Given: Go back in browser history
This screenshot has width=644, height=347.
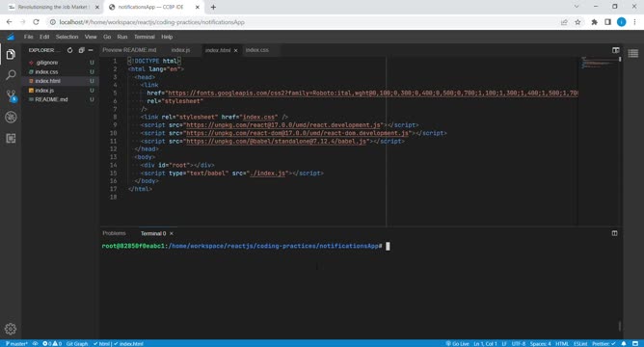Looking at the screenshot, I should tap(9, 22).
